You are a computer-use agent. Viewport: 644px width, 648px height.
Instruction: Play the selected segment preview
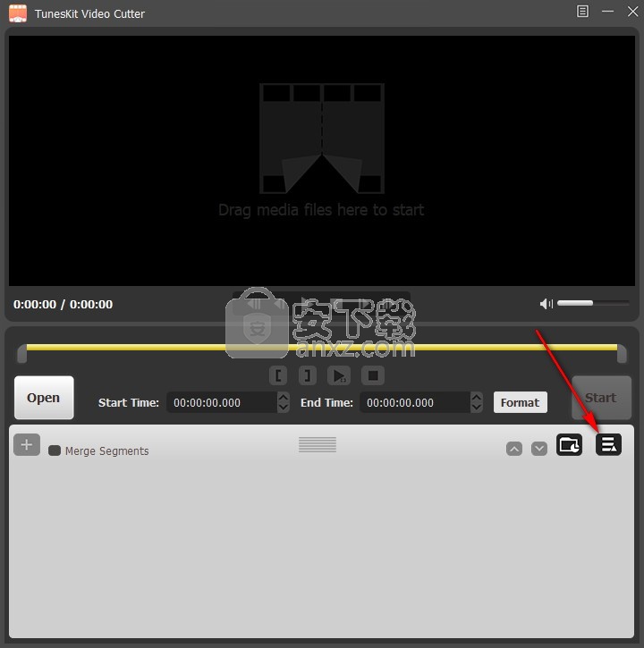[x=339, y=375]
